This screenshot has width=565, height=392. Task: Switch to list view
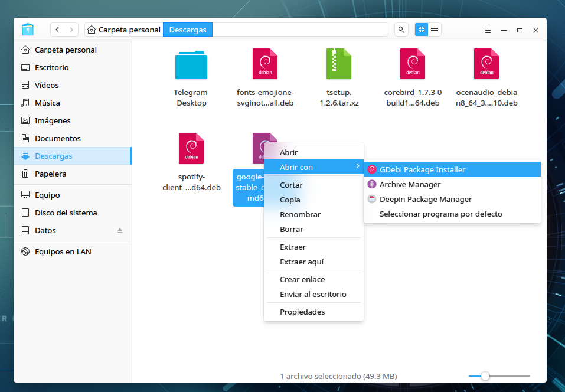click(435, 30)
